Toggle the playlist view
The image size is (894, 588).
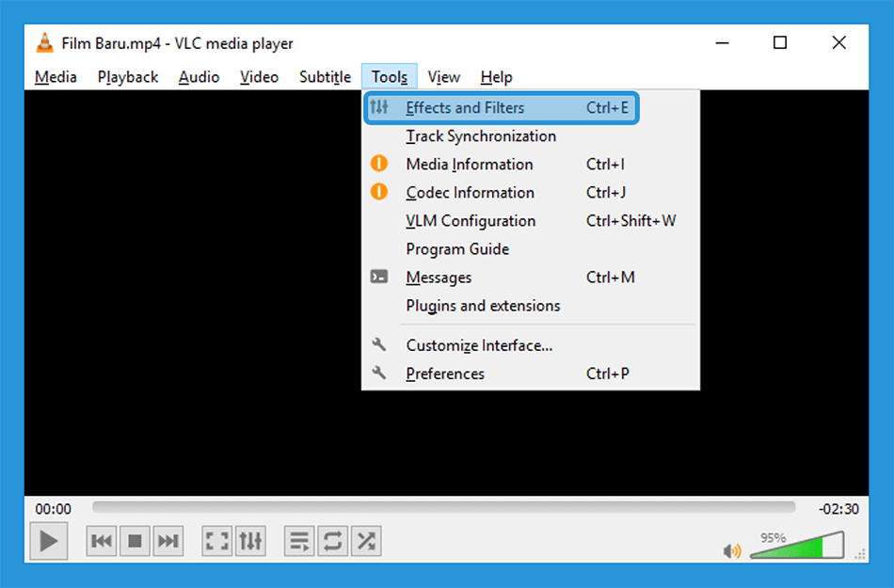pyautogui.click(x=299, y=541)
